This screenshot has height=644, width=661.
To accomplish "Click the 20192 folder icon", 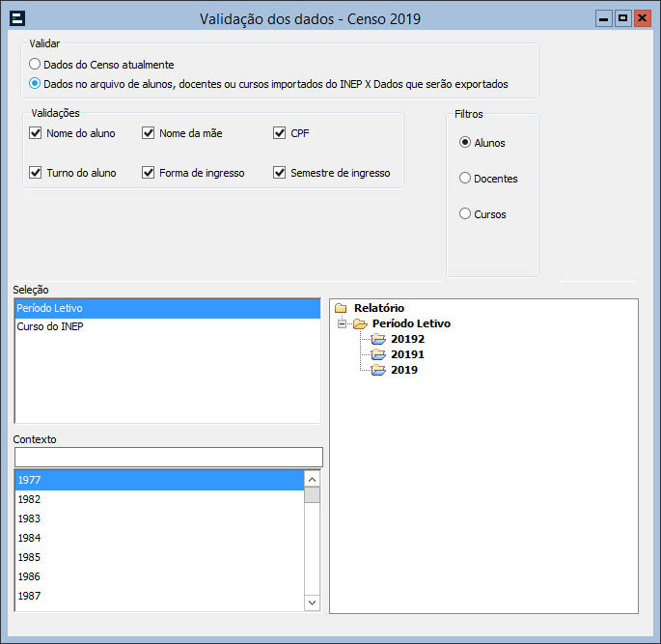I will (x=378, y=339).
